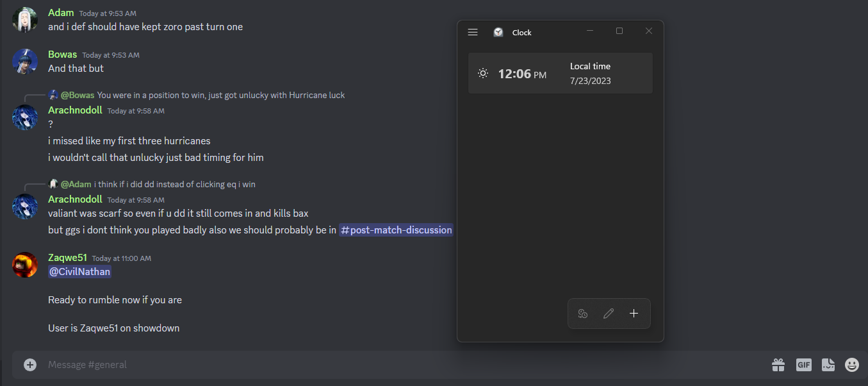Click the compare time zones icon
This screenshot has width=868, height=386.
(582, 314)
